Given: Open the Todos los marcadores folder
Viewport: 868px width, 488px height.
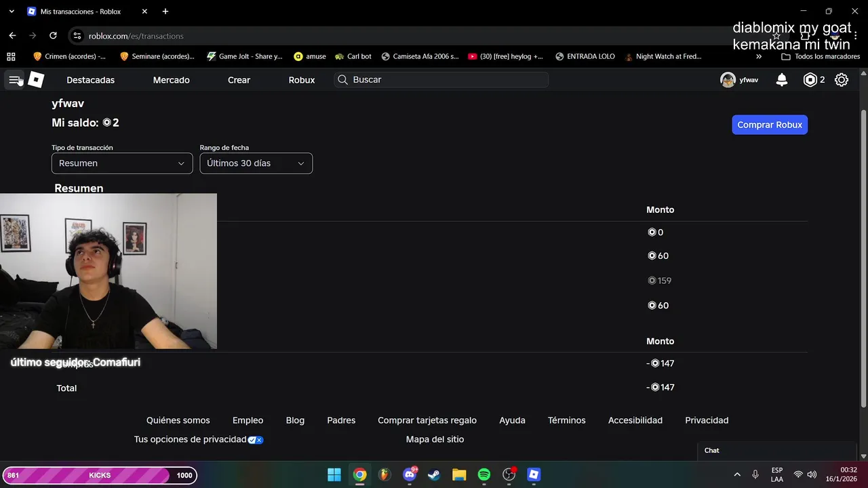Looking at the screenshot, I should click(x=821, y=56).
